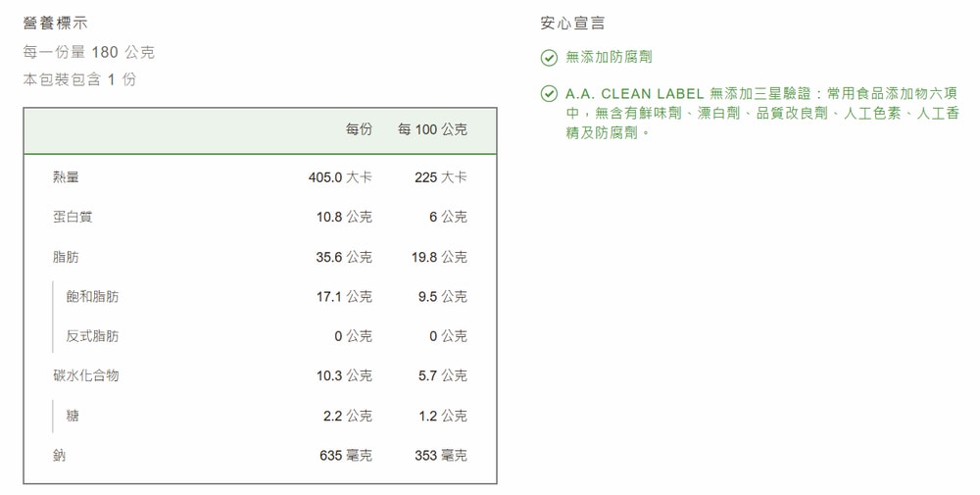
Task: Click the check icon beside 無添加防腐劑
Action: tap(549, 58)
